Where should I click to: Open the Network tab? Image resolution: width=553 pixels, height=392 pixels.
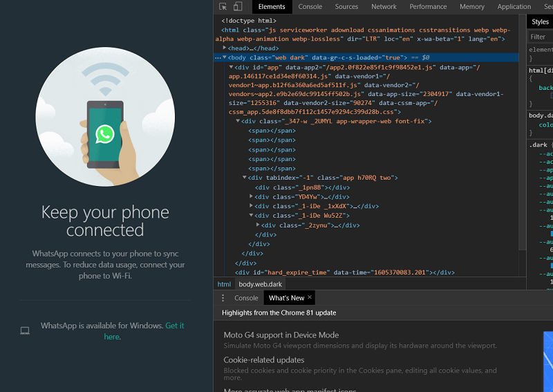[x=384, y=7]
